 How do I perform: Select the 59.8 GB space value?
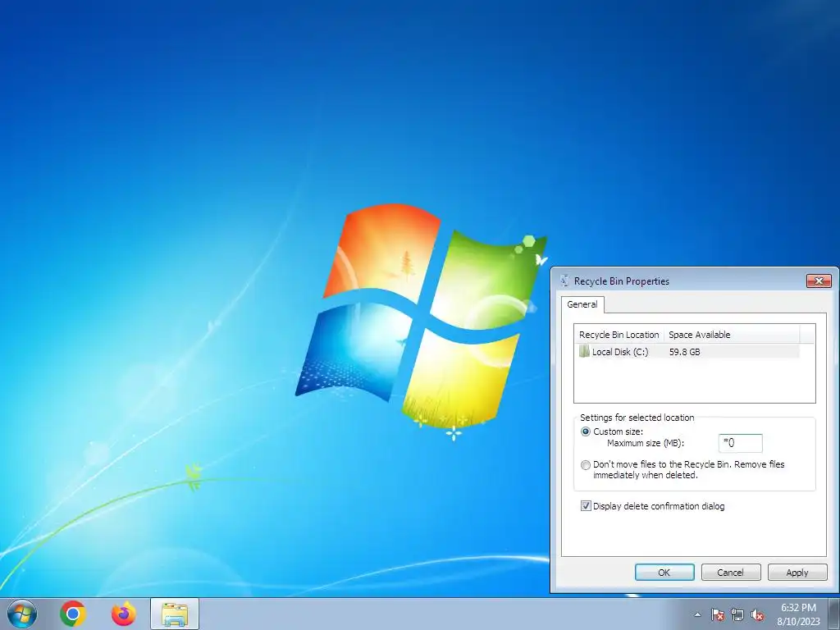[x=685, y=352]
